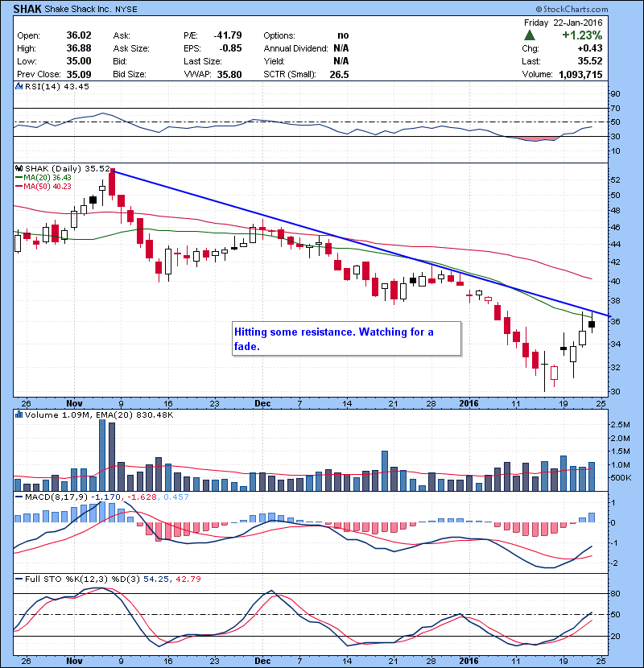Viewport: 644px width, 668px height.
Task: Click the NYSE exchange label
Action: coord(126,10)
